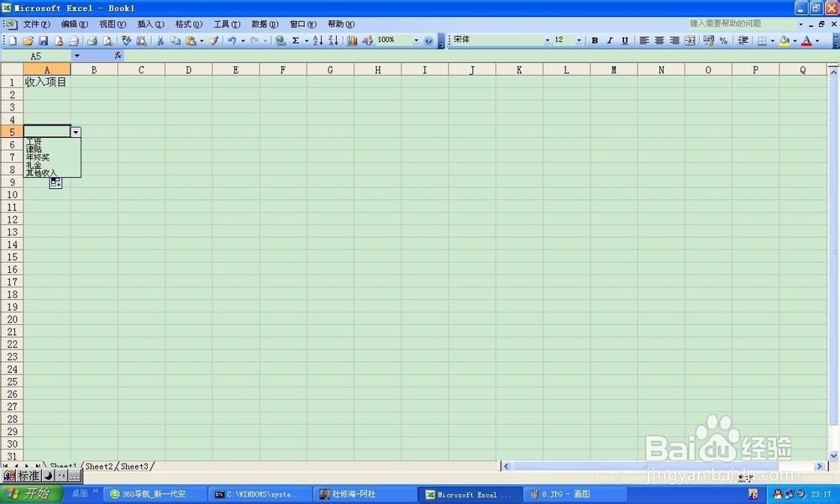This screenshot has width=840, height=504.
Task: Toggle underline formatting
Action: 625,40
